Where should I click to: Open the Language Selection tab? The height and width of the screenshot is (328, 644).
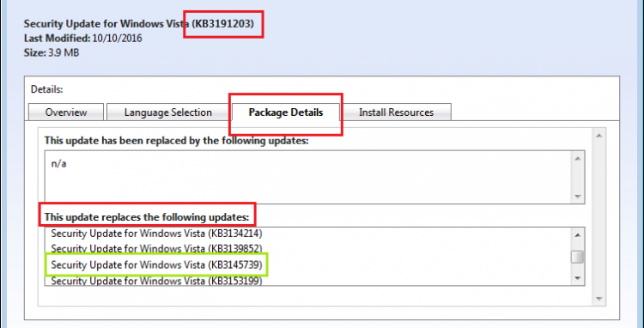tap(168, 112)
